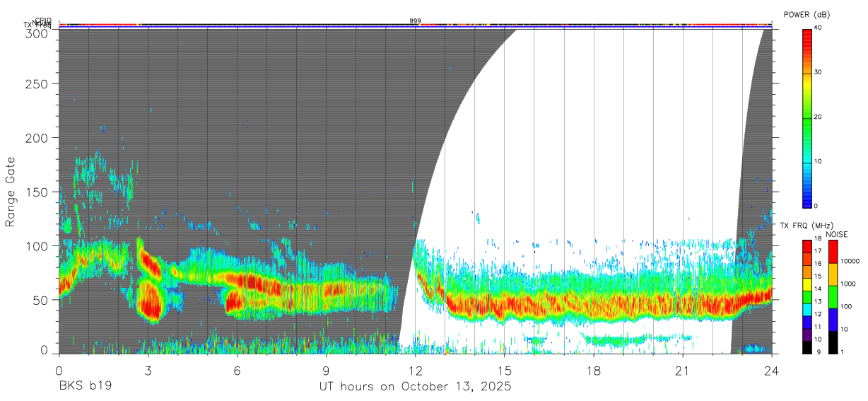Click the orange NOISE swatch between 1000 and 10000

click(833, 274)
